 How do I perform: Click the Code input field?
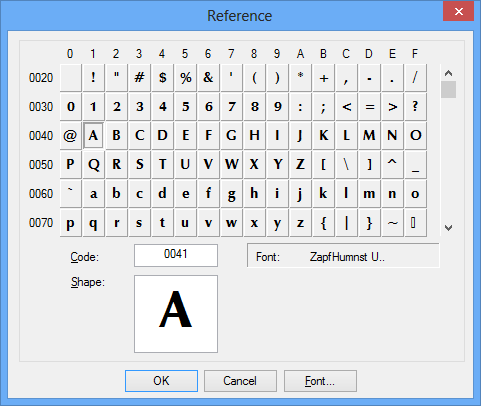(176, 255)
